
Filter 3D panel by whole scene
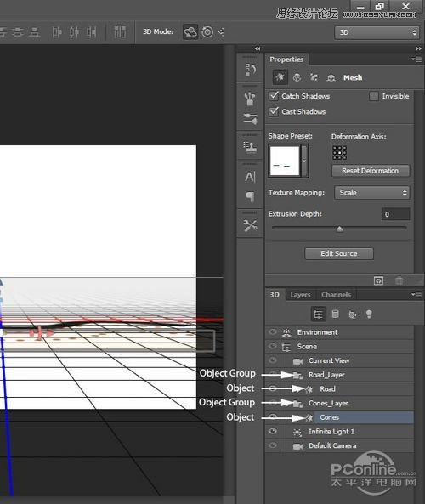(318, 314)
